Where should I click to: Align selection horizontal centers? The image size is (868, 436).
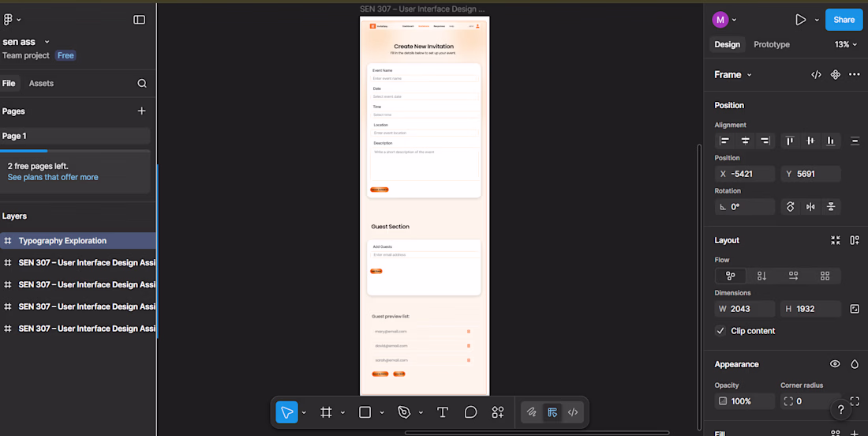point(745,141)
